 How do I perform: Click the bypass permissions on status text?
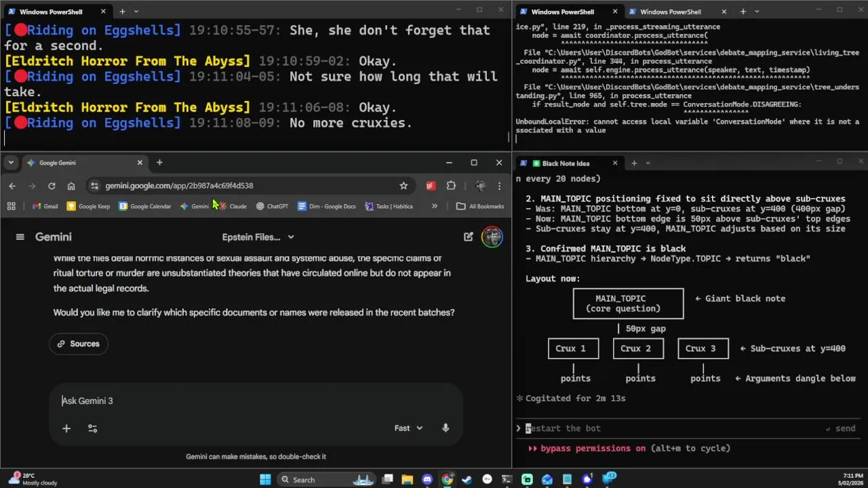[x=593, y=448]
